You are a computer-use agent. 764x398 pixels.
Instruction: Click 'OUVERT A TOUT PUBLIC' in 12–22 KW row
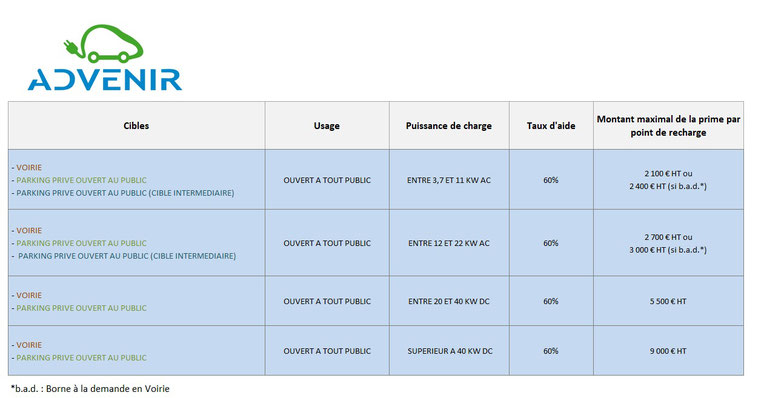pos(327,243)
